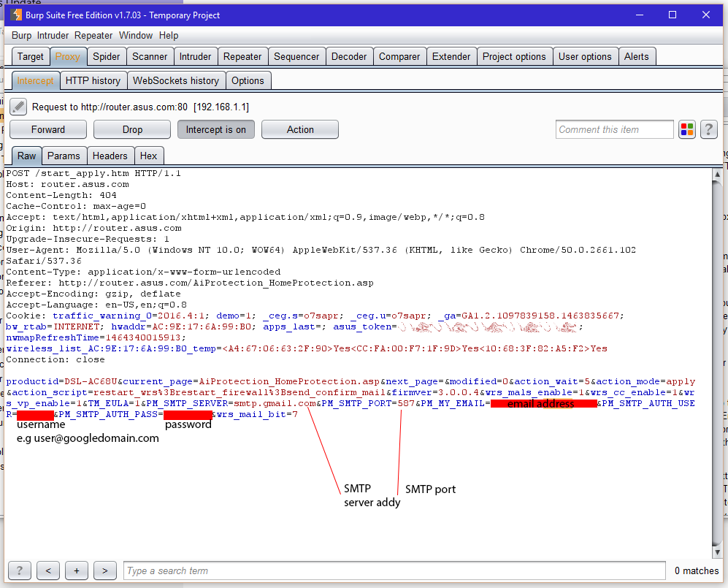
Task: Open the highlight color picker icon
Action: click(x=686, y=129)
